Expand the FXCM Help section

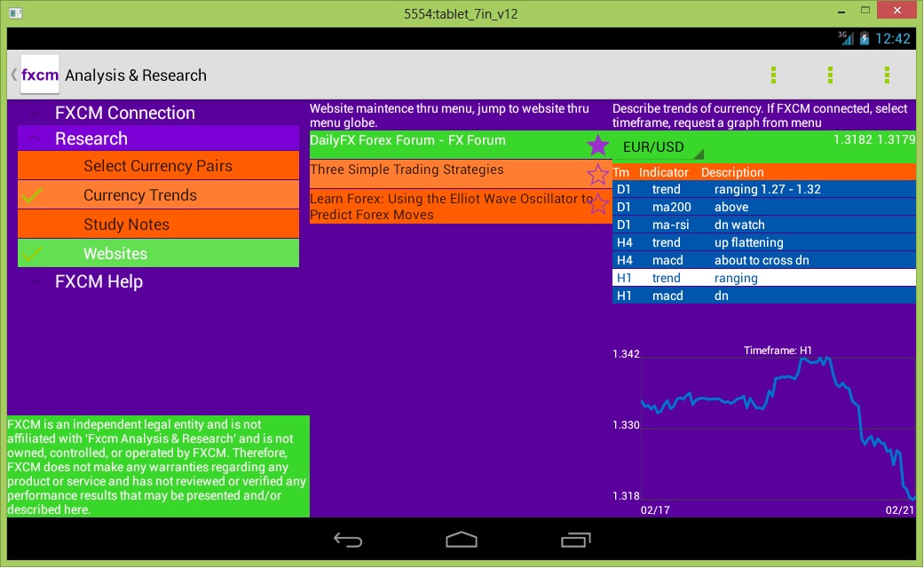click(159, 281)
